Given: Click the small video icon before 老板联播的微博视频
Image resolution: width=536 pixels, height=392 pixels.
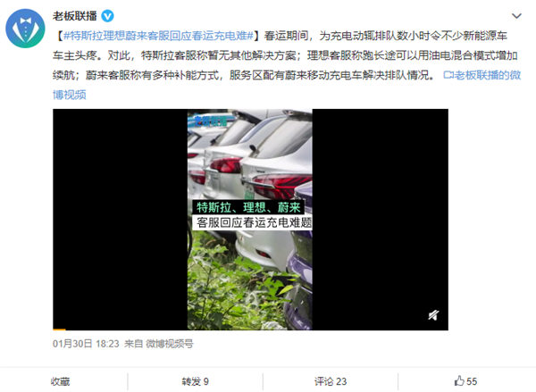Looking at the screenshot, I should click(x=448, y=75).
